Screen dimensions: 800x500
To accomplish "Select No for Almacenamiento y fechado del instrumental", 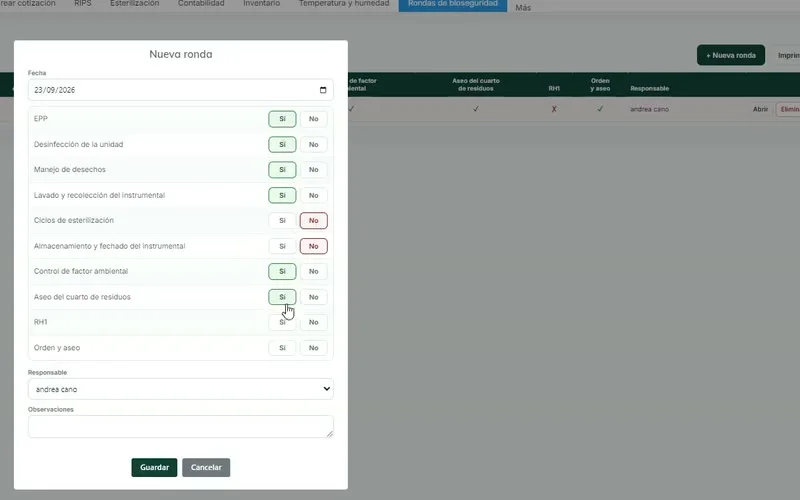I will tap(313, 246).
